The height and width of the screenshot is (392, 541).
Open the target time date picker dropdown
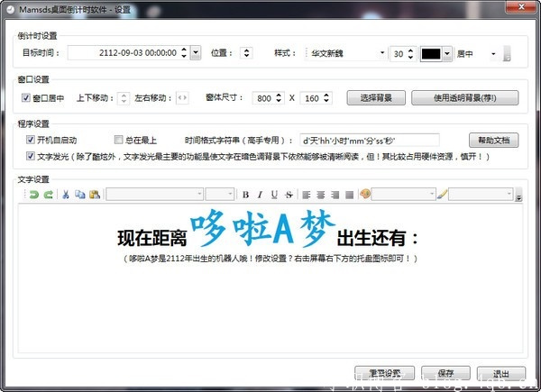[197, 54]
